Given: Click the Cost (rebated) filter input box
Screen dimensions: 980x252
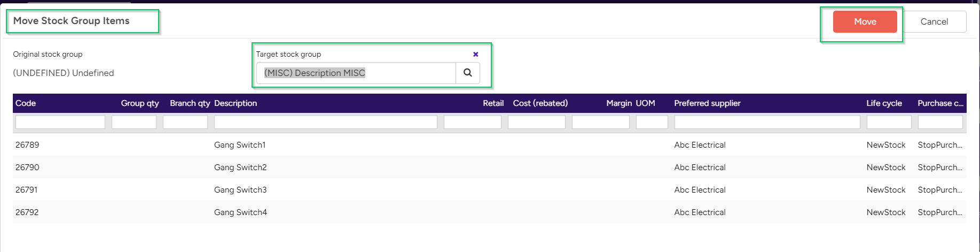Looking at the screenshot, I should point(537,122).
